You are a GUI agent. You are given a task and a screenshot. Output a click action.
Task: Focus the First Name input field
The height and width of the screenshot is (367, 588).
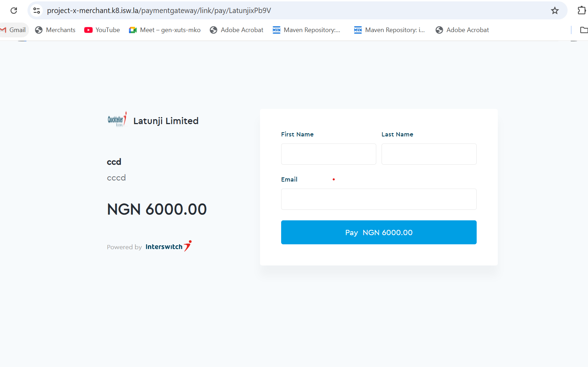coord(328,154)
